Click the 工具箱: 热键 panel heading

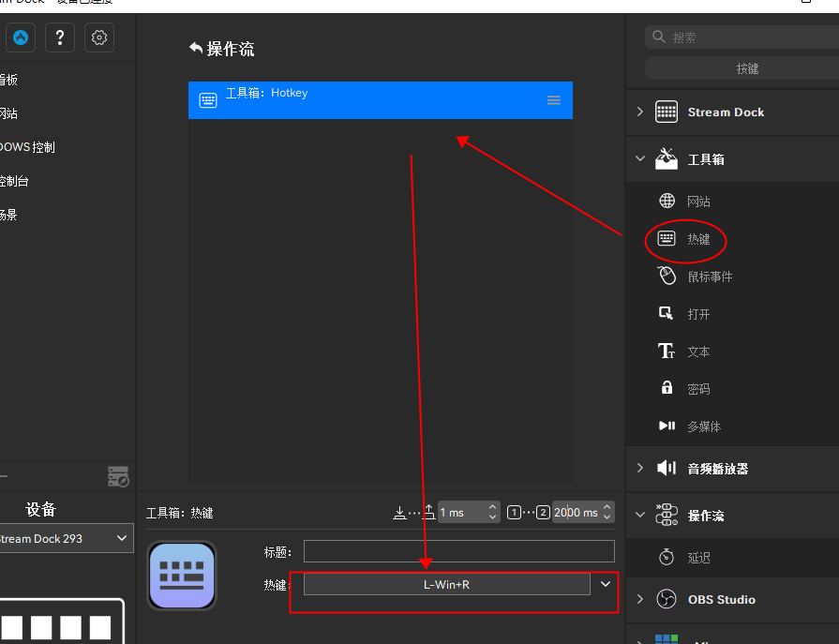180,513
